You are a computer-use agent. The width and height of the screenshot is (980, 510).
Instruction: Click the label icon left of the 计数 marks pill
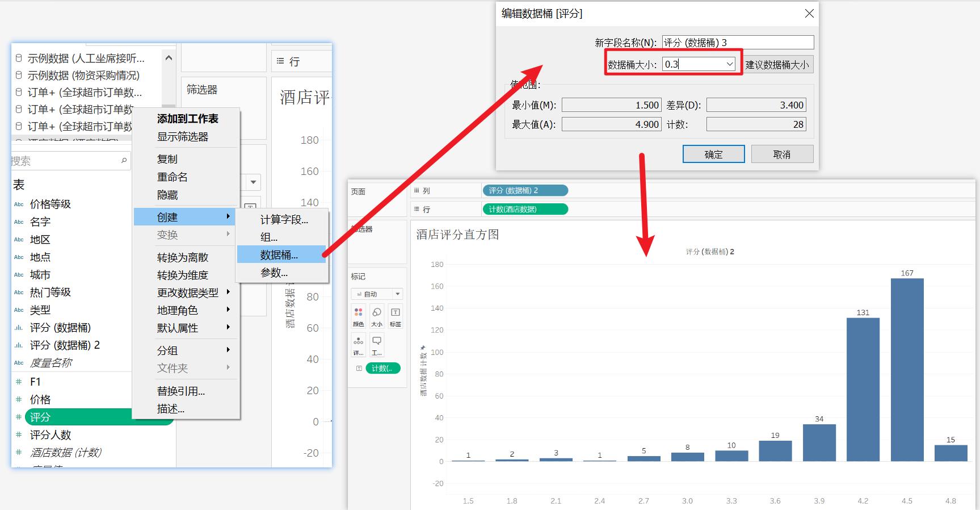point(359,369)
